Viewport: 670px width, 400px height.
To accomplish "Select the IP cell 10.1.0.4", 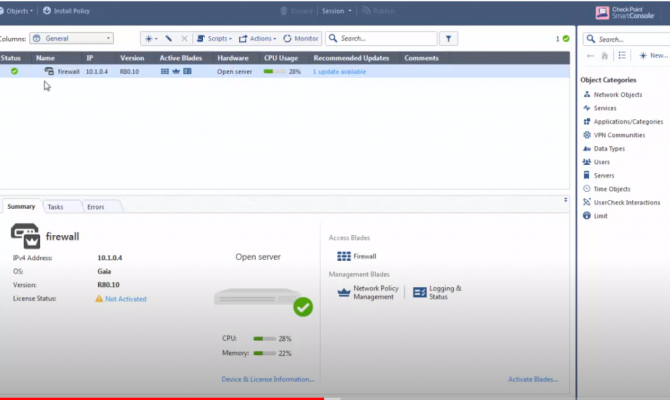I will tap(97, 72).
